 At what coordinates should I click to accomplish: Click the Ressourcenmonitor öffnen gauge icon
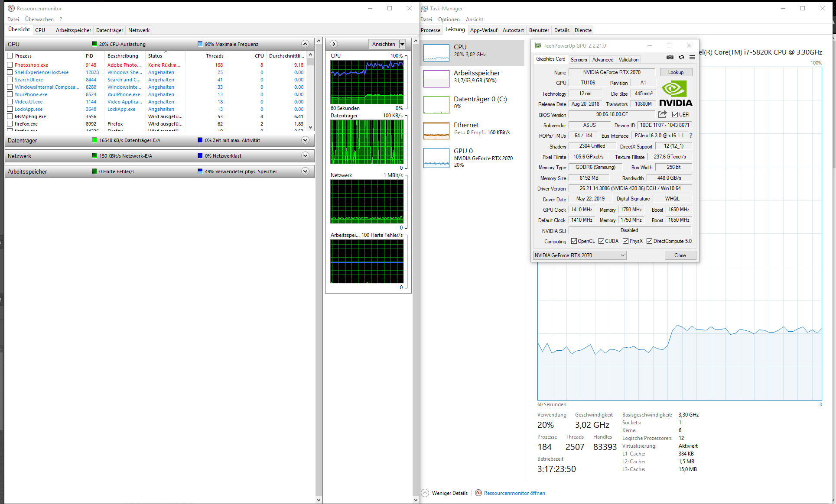pyautogui.click(x=478, y=493)
